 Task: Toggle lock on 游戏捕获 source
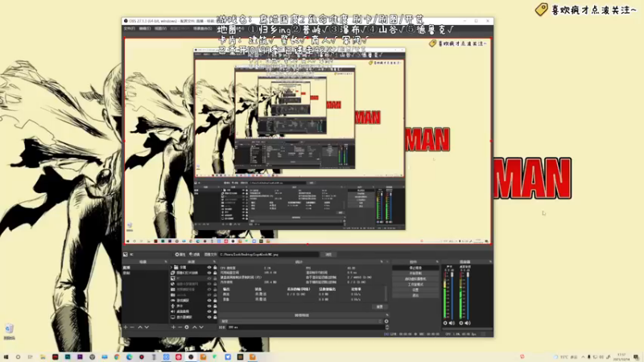(x=215, y=300)
